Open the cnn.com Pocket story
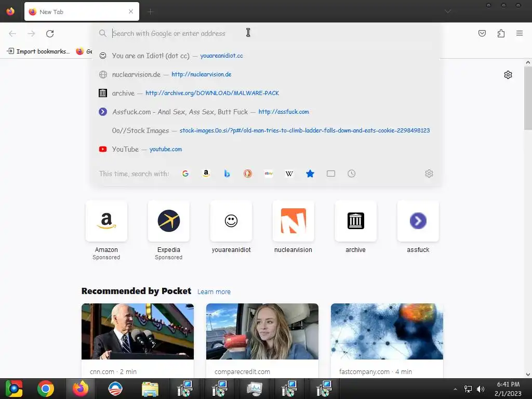The height and width of the screenshot is (399, 532). 137,341
